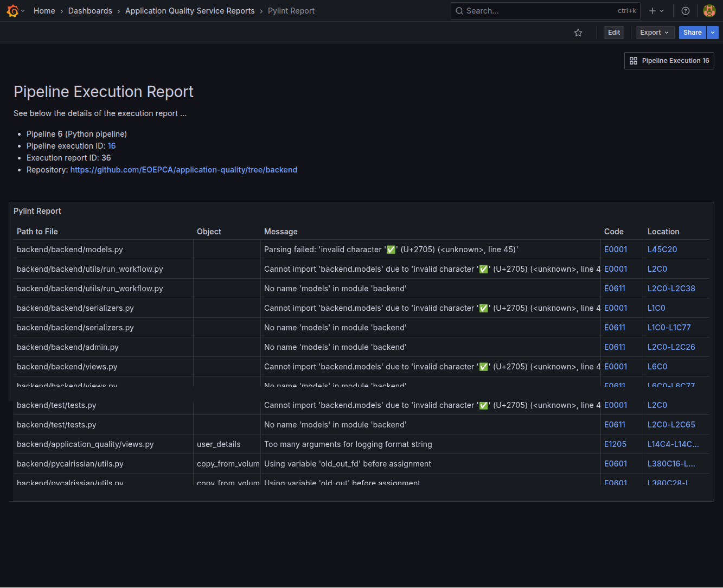The width and height of the screenshot is (723, 588).
Task: Open location link L2C0-L2C26
Action: pyautogui.click(x=671, y=347)
